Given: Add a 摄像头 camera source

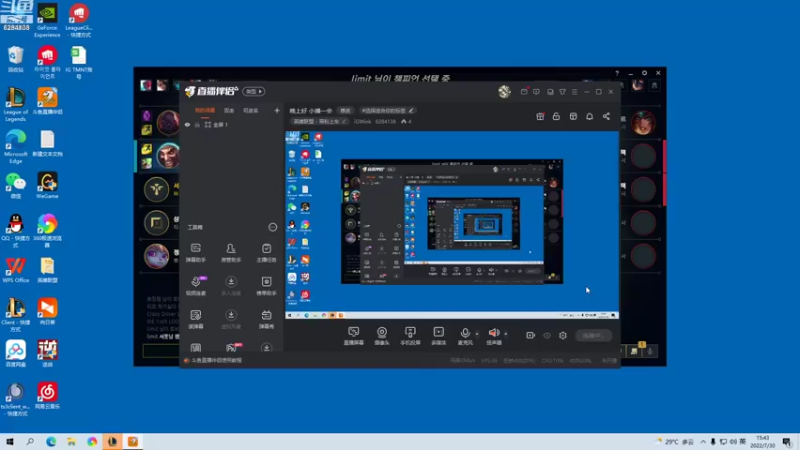Looking at the screenshot, I should pyautogui.click(x=382, y=336).
